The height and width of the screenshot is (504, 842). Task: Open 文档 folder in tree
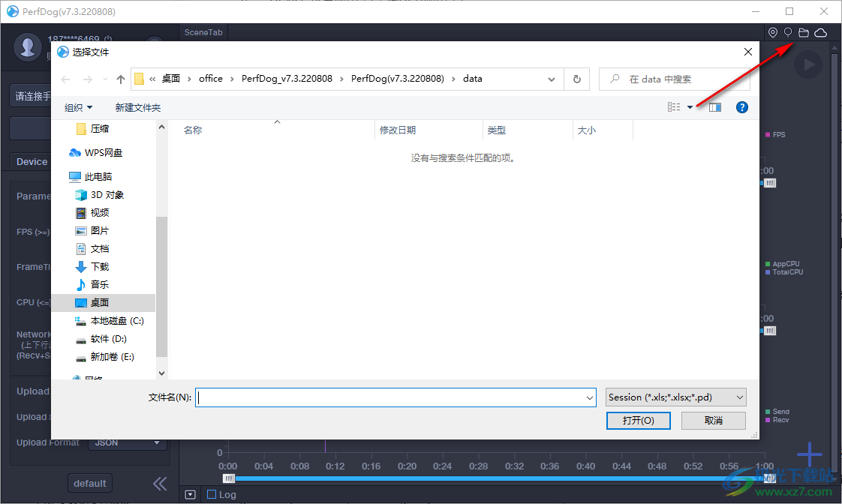(100, 249)
